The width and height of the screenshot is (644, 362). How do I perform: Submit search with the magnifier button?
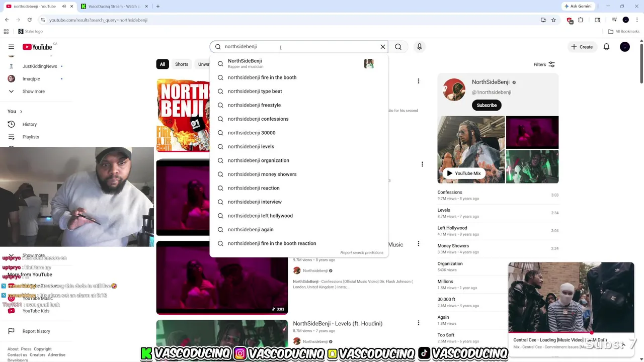398,47
